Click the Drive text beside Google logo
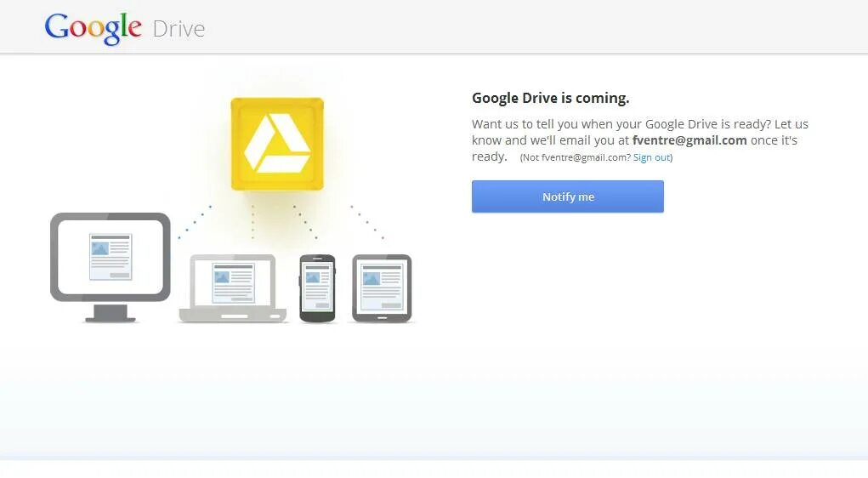 click(x=179, y=29)
